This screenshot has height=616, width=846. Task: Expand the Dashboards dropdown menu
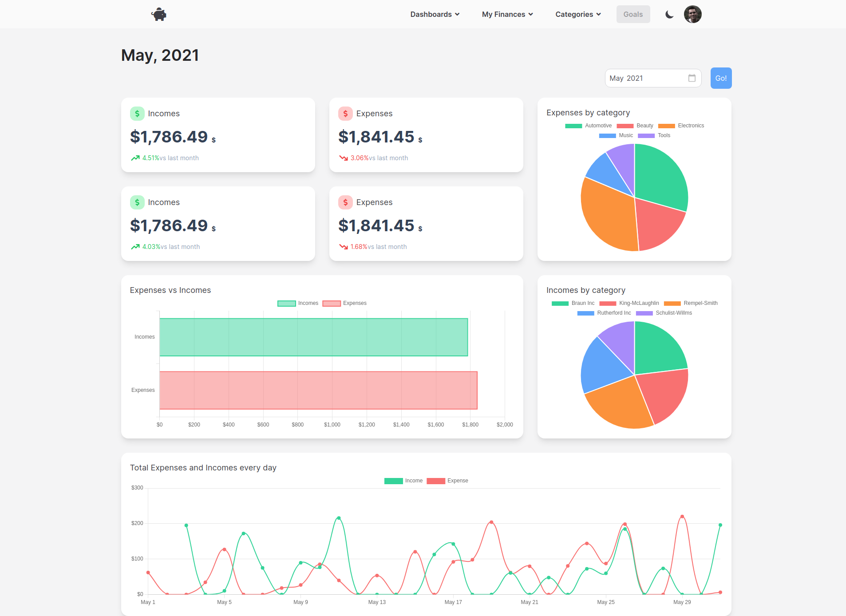click(x=435, y=14)
